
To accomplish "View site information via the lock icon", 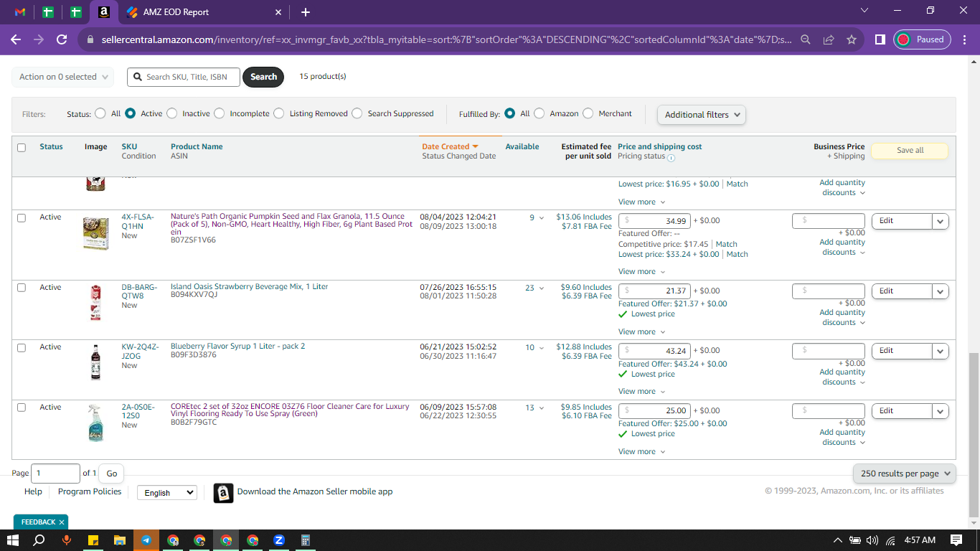I will pos(90,40).
